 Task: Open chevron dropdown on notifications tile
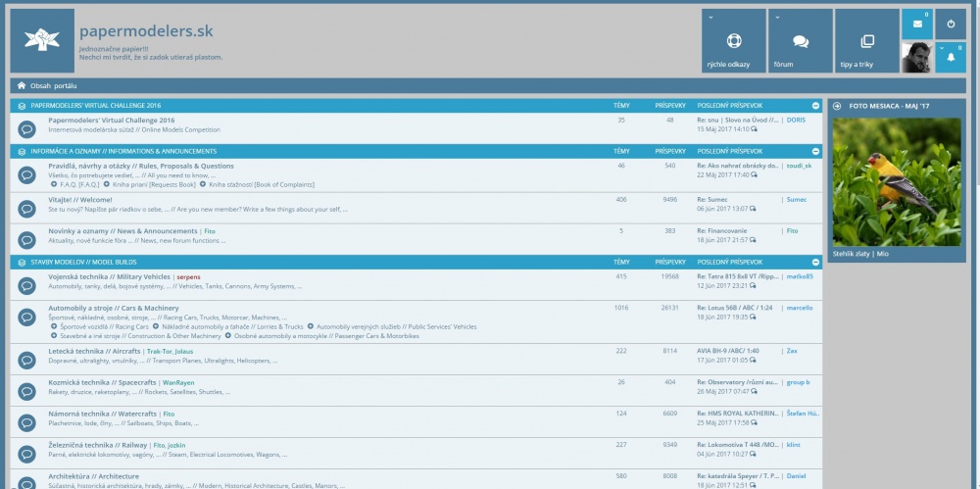(942, 47)
